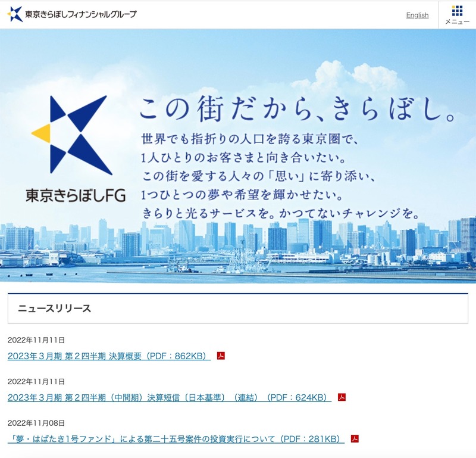Click the yellow triangle of the banner emblem
Screen dimensions: 476x458
(x=42, y=133)
